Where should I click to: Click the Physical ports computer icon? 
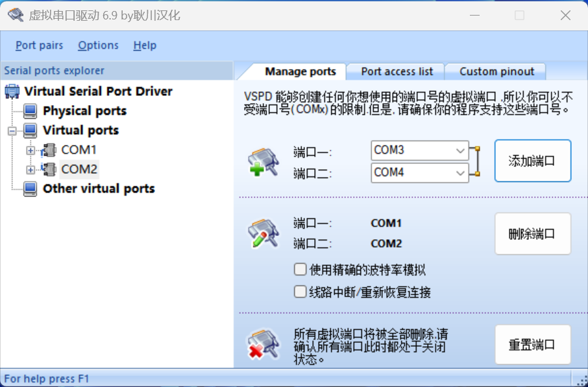[x=30, y=111]
